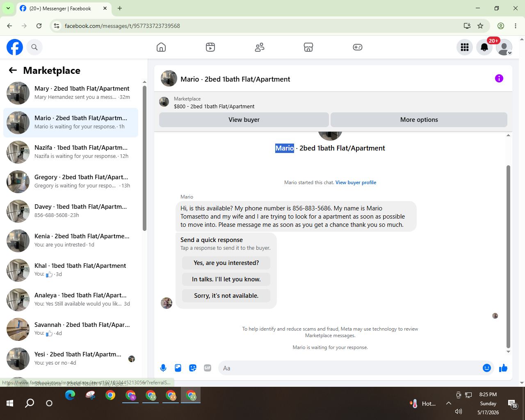
Task: Open the View buyer profile link
Action: click(x=356, y=183)
